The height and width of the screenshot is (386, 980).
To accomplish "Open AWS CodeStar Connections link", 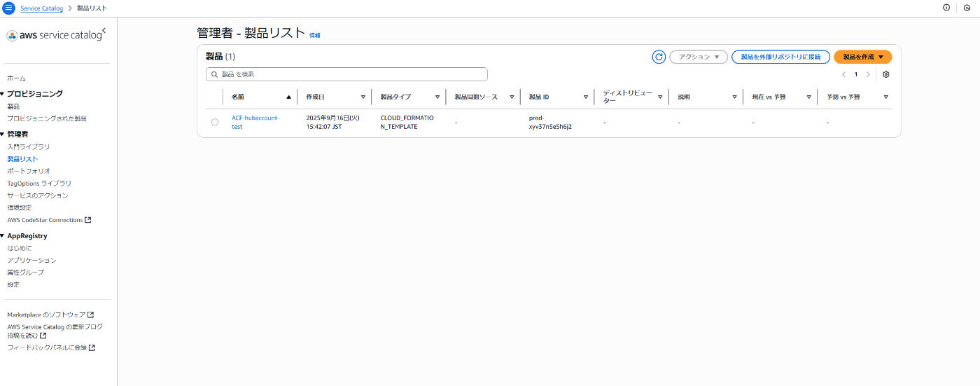I will (45, 220).
